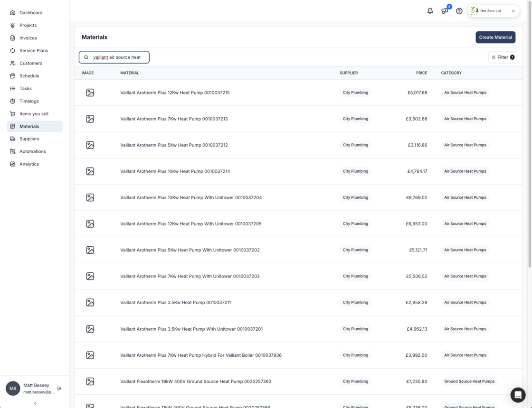The width and height of the screenshot is (532, 408).
Task: Navigate to the Automations section
Action: pos(32,151)
